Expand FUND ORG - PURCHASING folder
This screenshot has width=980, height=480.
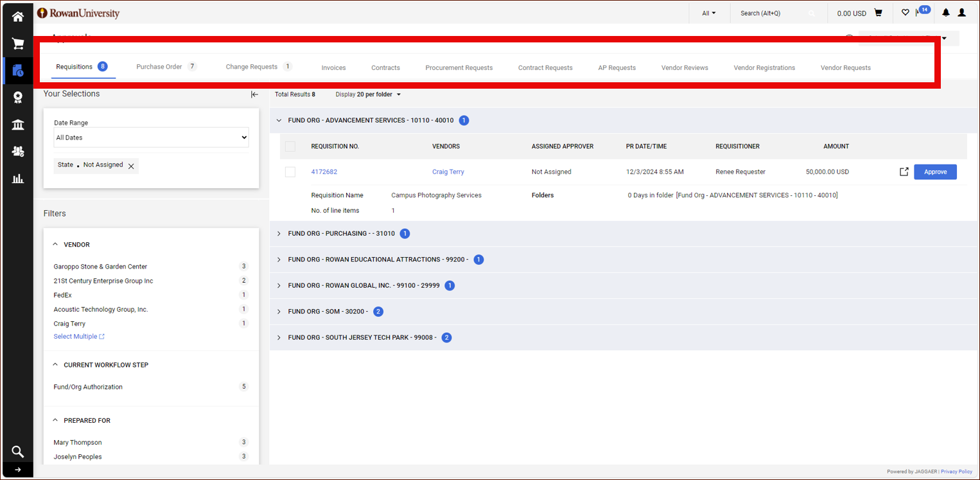click(279, 234)
